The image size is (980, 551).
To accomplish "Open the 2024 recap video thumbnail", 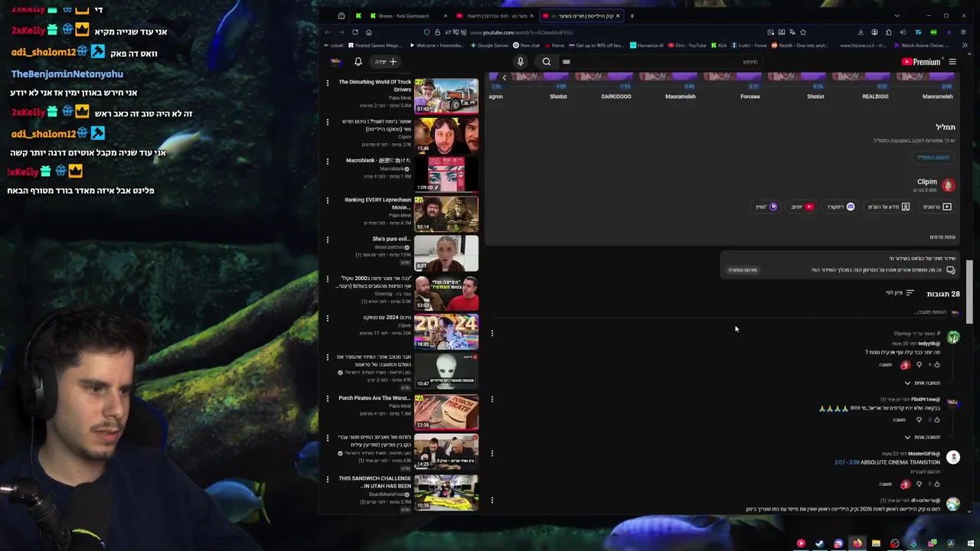I will click(446, 332).
